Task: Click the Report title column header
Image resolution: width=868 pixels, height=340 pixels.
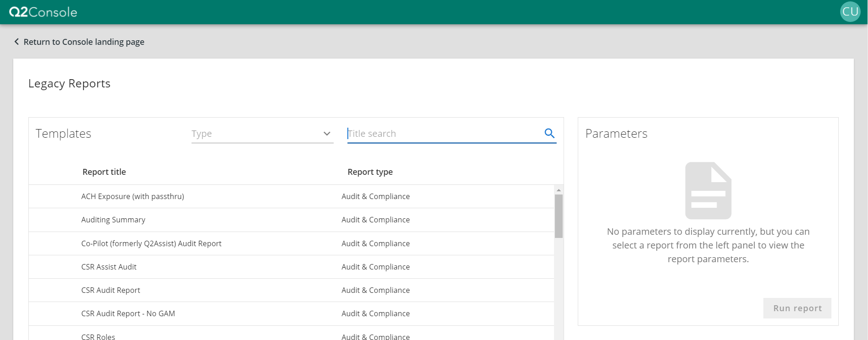Action: coord(104,172)
